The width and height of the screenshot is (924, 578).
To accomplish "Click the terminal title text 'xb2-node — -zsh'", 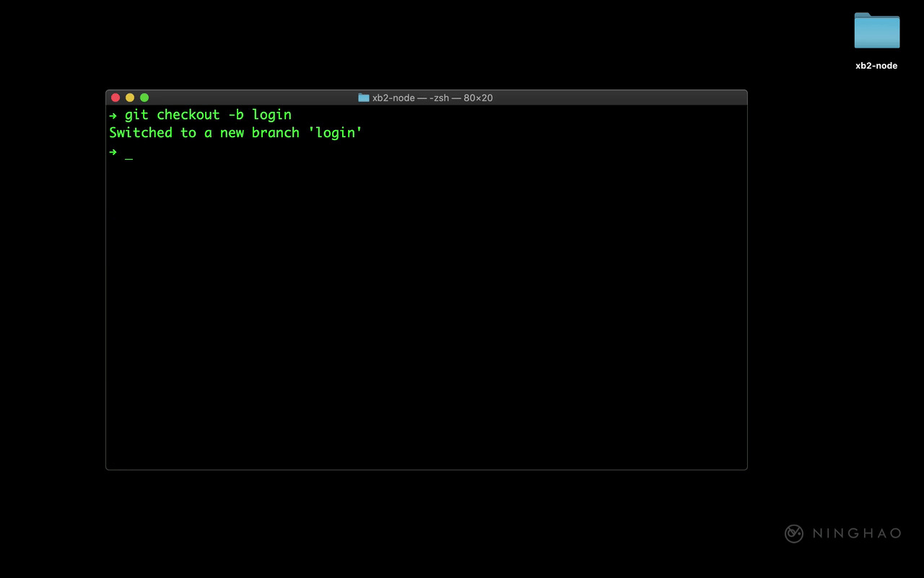I will [411, 98].
